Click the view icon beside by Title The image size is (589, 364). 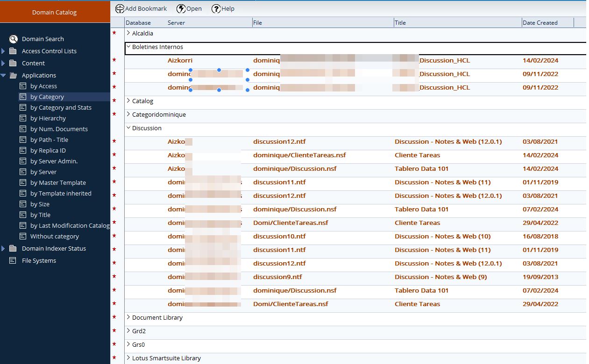pyautogui.click(x=23, y=215)
